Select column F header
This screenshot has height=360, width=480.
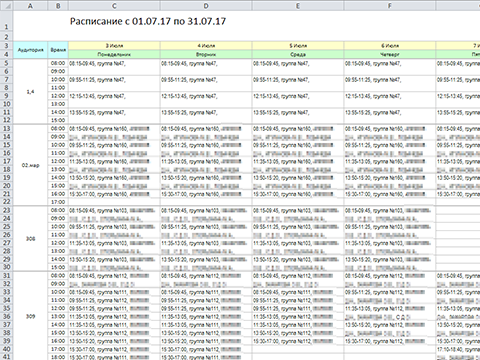point(390,6)
